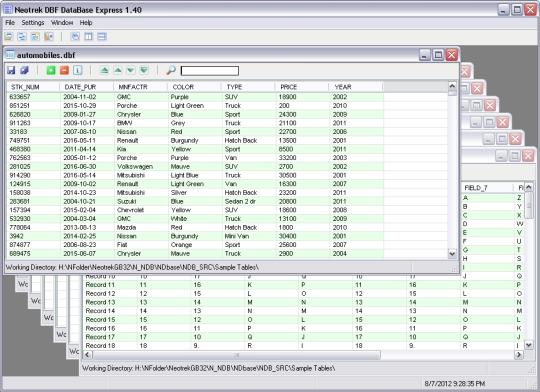Click the MNFACTR column header

pyautogui.click(x=141, y=87)
